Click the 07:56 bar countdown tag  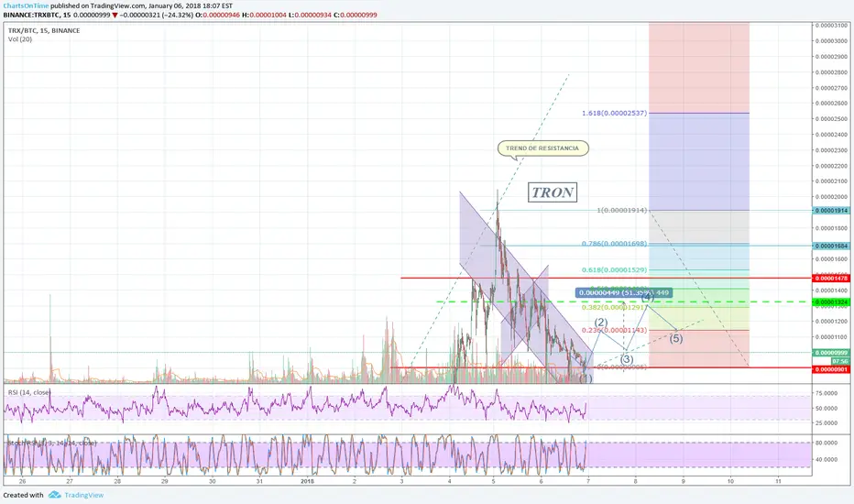pos(840,361)
